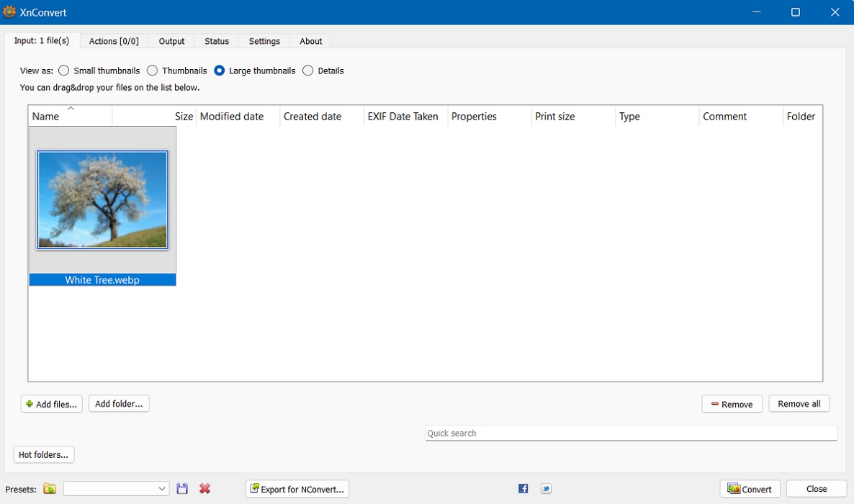Save the current preset with the floppy icon
This screenshot has width=854, height=504.
click(x=182, y=488)
